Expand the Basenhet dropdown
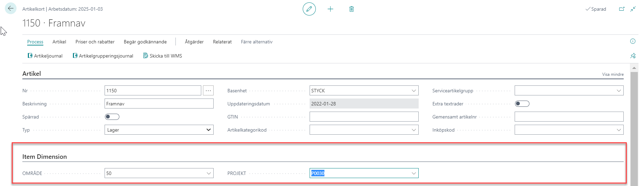This screenshot has width=644, height=186. click(414, 91)
